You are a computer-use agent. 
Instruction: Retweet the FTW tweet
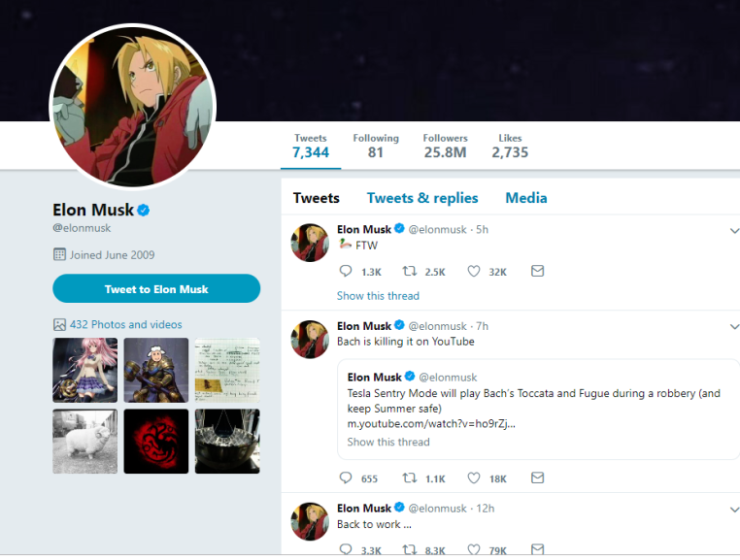click(410, 272)
